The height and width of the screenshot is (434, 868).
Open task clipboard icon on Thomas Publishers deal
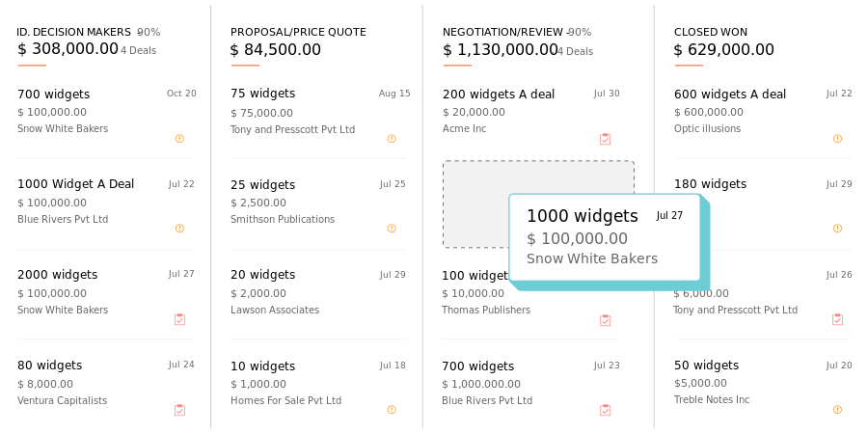(605, 320)
